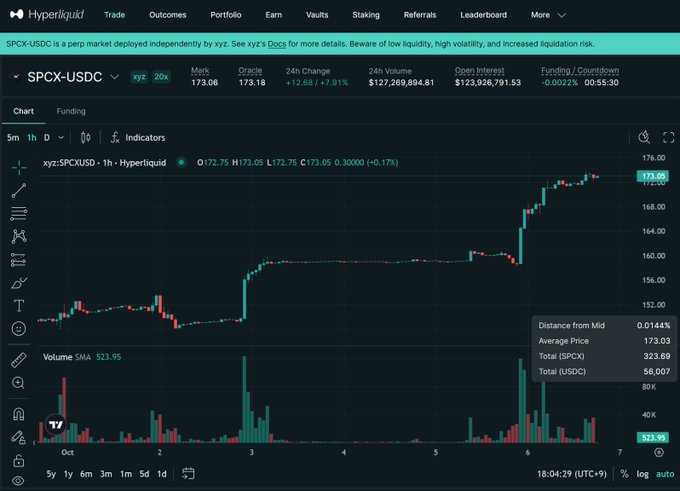Image resolution: width=680 pixels, height=491 pixels.
Task: Set chart range to 6m
Action: 86,474
